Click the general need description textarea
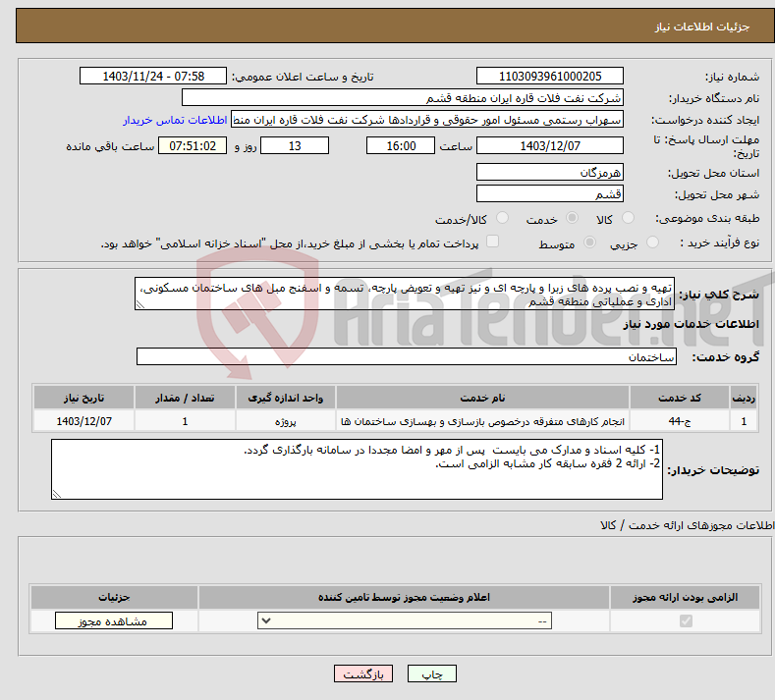Image resolution: width=775 pixels, height=700 pixels. 405,294
